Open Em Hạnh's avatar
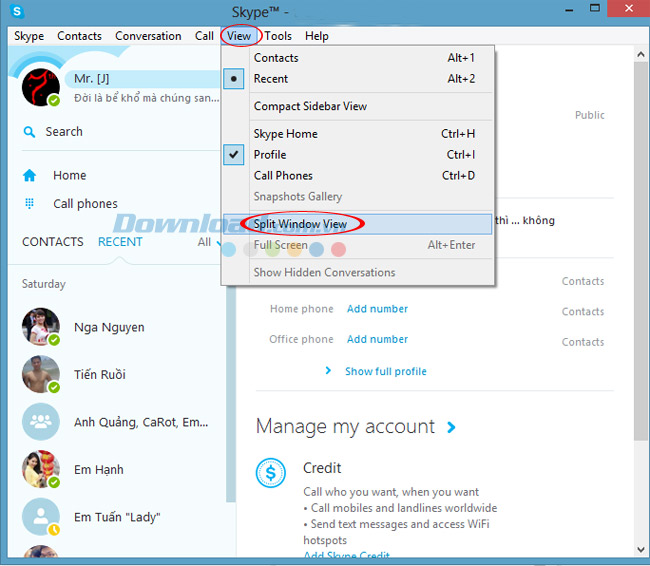 [x=41, y=469]
